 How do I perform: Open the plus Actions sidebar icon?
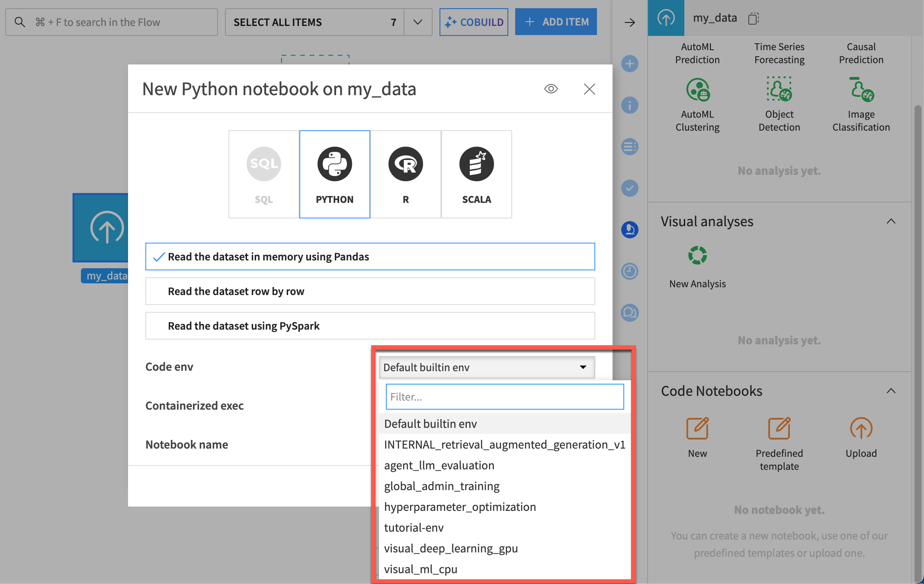(x=630, y=64)
